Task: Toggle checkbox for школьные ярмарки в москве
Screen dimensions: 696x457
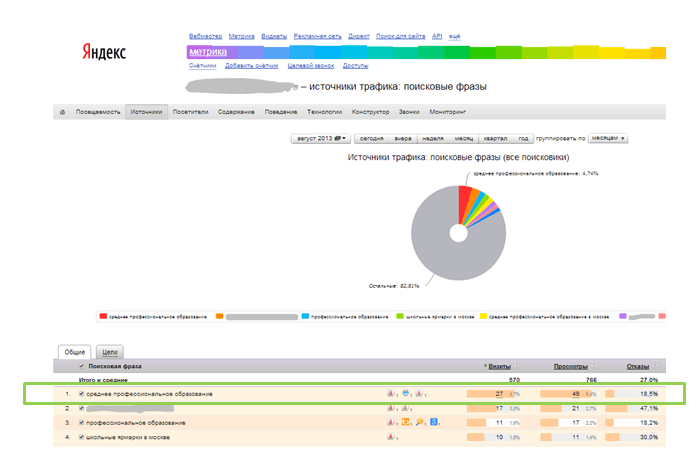Action: pyautogui.click(x=82, y=436)
